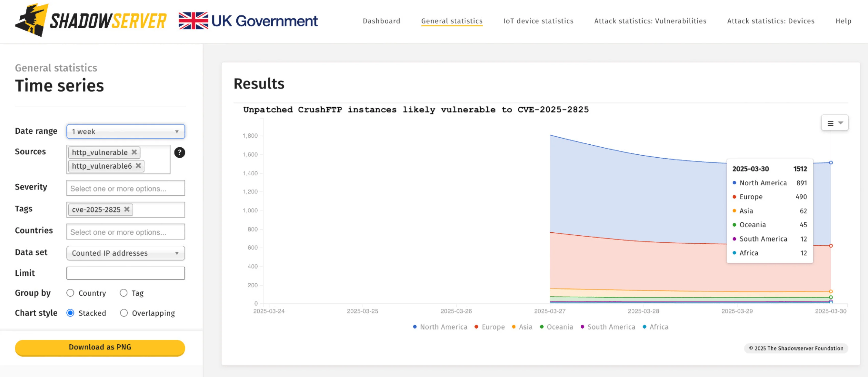The width and height of the screenshot is (868, 377).
Task: Click the Europe data point on 2025-03-30
Action: (x=831, y=245)
